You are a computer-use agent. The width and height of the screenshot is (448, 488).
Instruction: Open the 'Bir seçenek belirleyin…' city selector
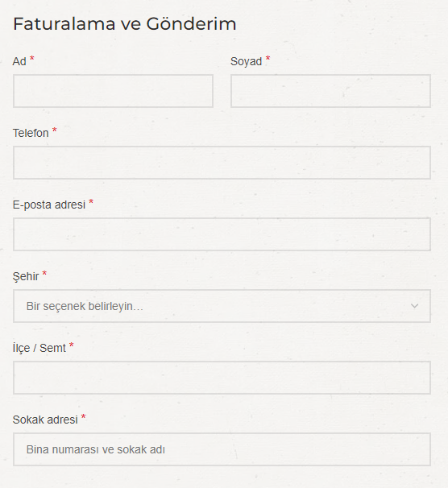(x=222, y=306)
